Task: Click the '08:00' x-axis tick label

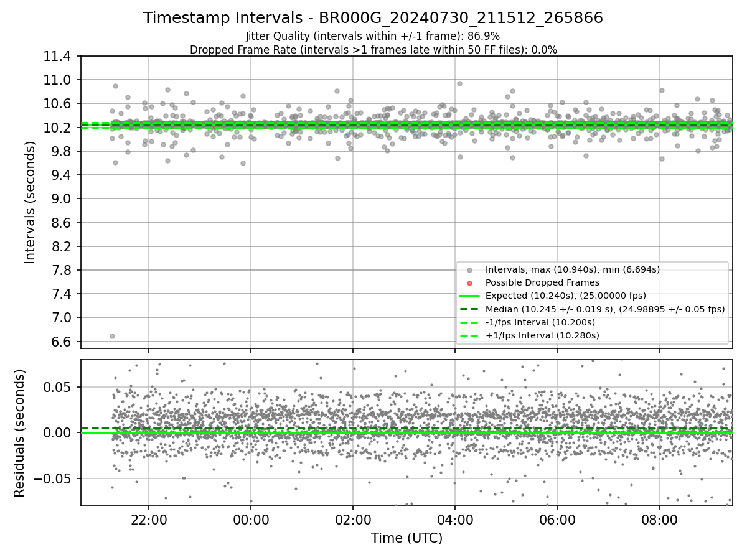Action: point(659,520)
